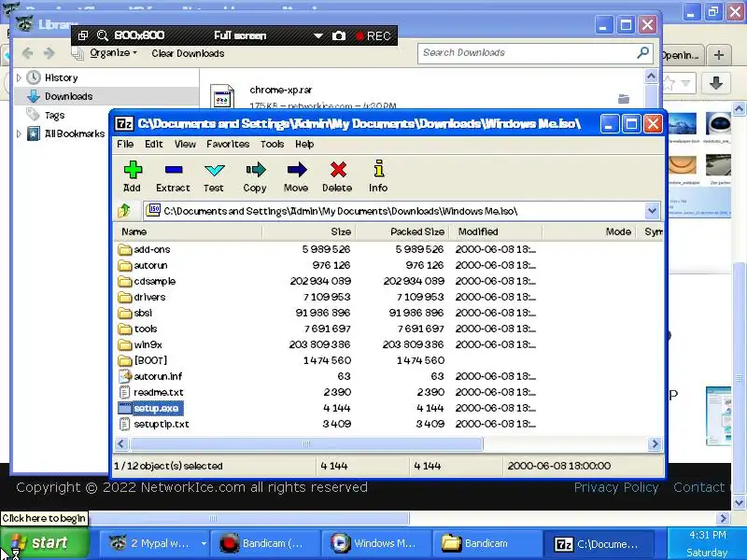Switch to Windows Media taskbar button
Screen dimensions: 747x560
tap(377, 543)
